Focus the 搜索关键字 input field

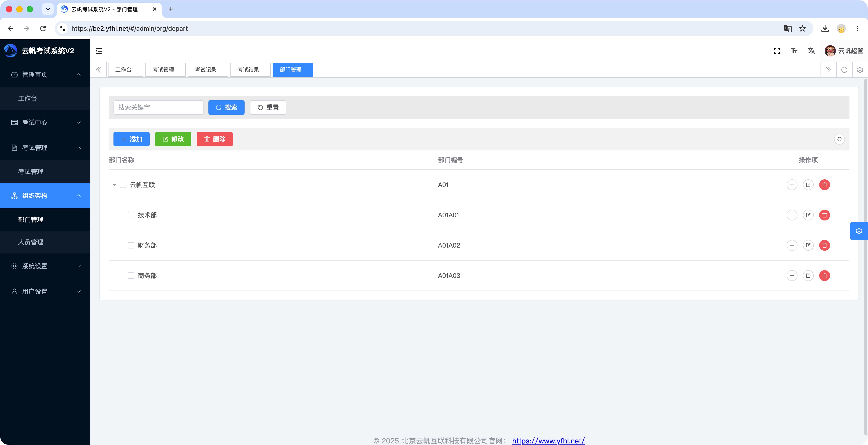pyautogui.click(x=158, y=107)
